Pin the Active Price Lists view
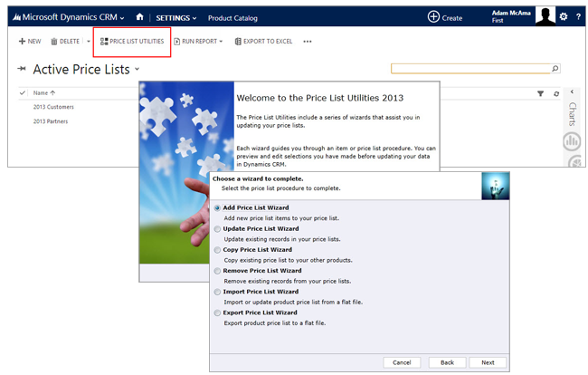This screenshot has height=375, width=588. click(x=22, y=68)
